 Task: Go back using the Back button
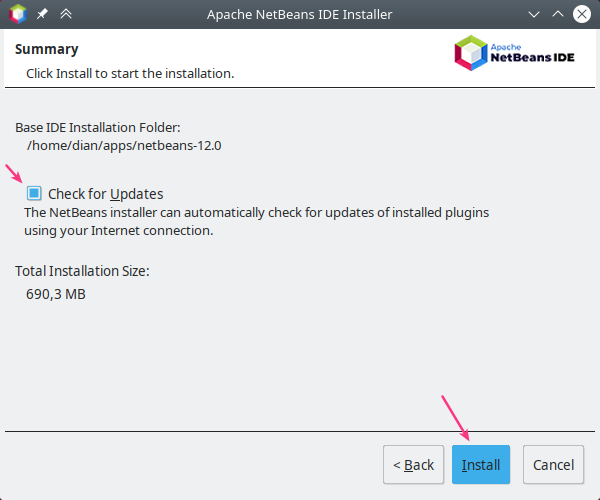[x=413, y=465]
